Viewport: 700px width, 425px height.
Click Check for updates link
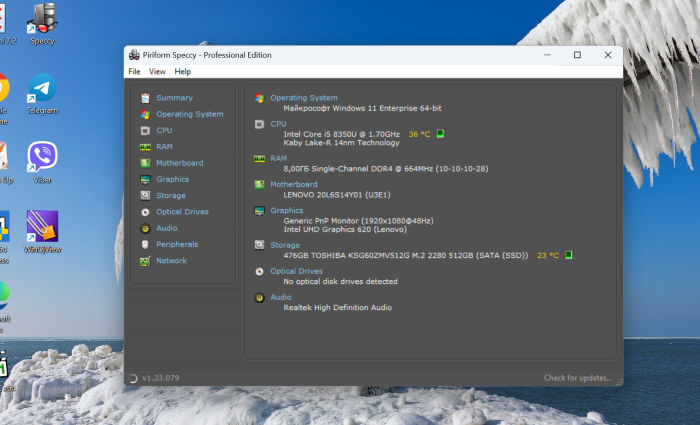(x=578, y=378)
